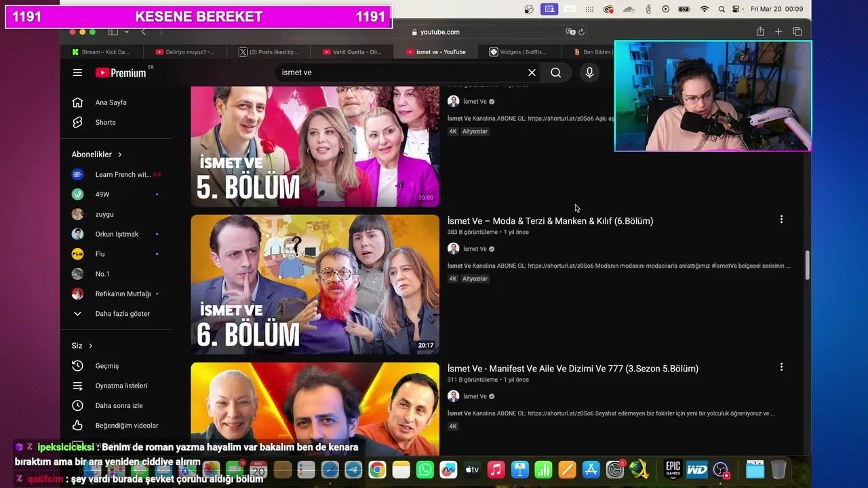Show Safari tab overview
The height and width of the screenshot is (488, 868).
[797, 32]
